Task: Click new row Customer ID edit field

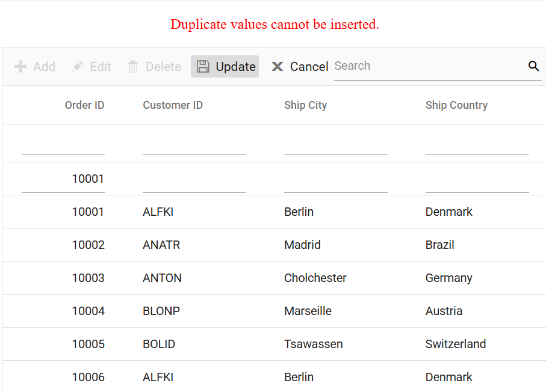Action: tap(194, 179)
